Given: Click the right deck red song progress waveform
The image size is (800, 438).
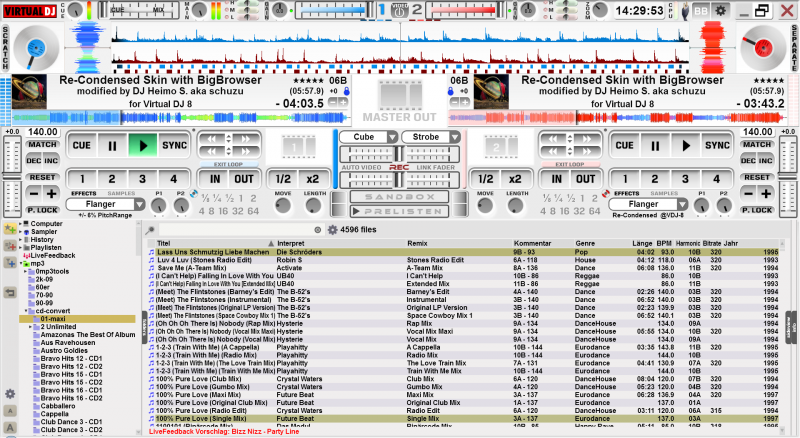Looking at the screenshot, I should click(x=616, y=118).
